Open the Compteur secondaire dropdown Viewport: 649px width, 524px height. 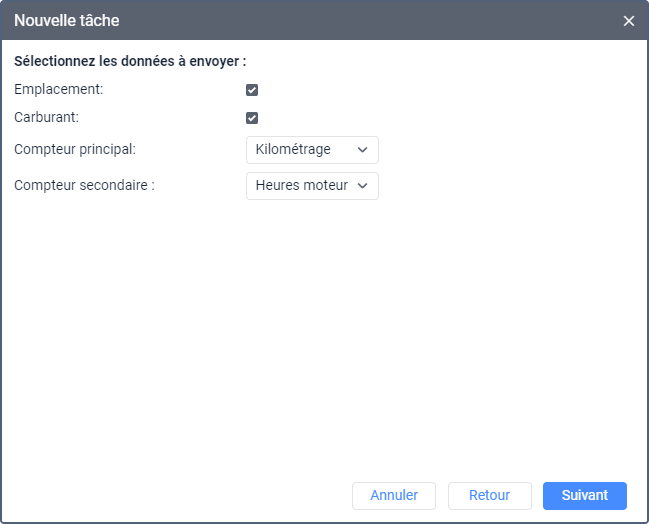(312, 186)
